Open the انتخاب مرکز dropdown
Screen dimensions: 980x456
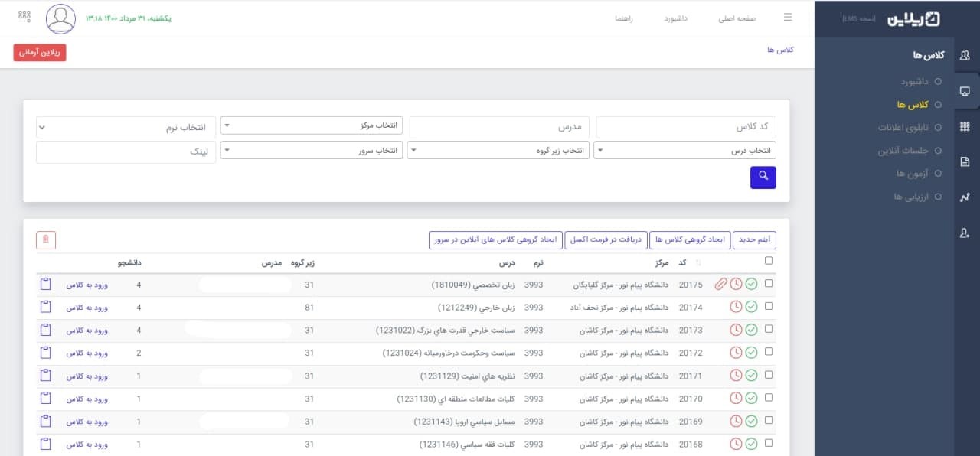point(312,125)
